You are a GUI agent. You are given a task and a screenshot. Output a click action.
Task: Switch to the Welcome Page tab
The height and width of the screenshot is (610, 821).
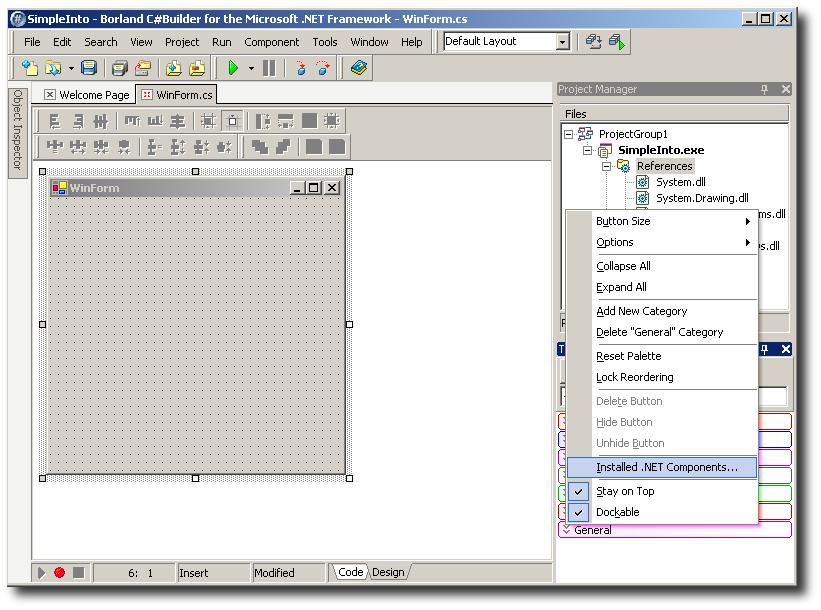point(87,95)
